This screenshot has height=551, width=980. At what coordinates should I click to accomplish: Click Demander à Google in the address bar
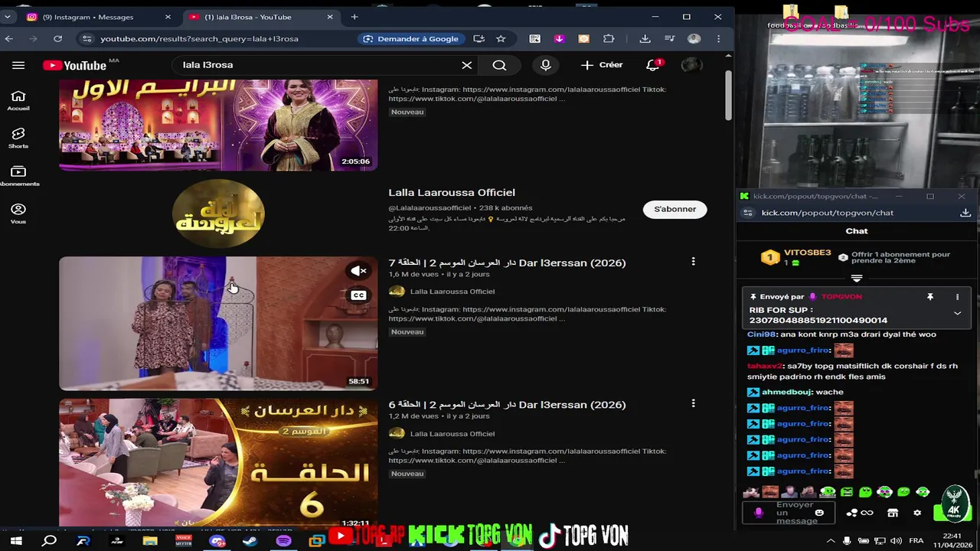pos(411,38)
